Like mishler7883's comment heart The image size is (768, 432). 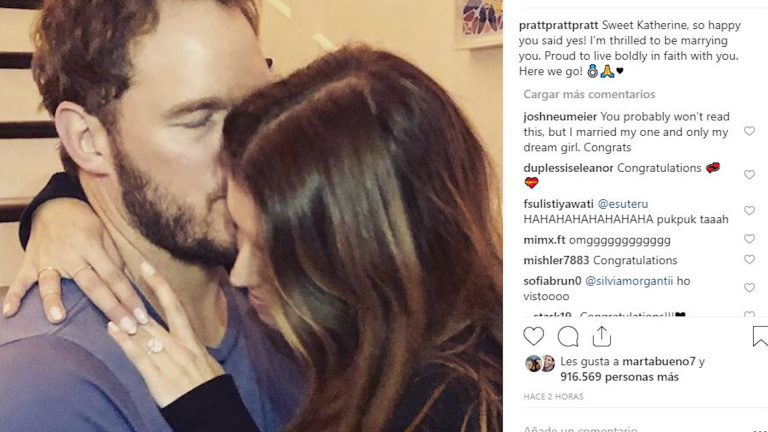point(749,260)
